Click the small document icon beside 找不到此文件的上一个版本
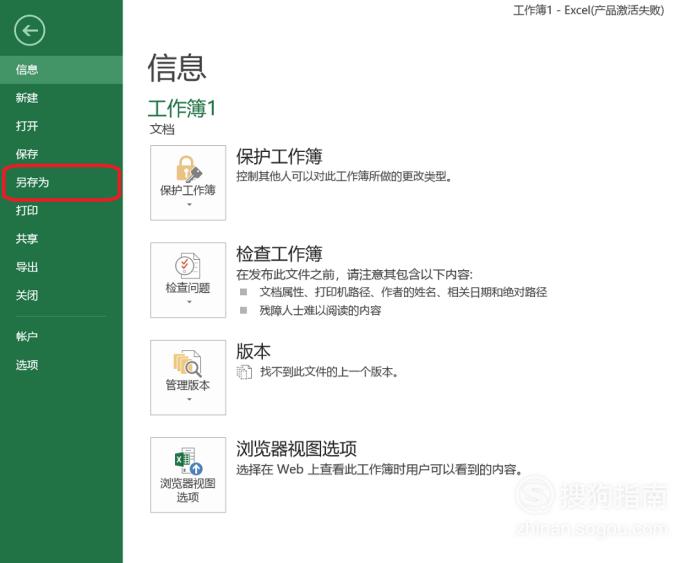 [244, 372]
